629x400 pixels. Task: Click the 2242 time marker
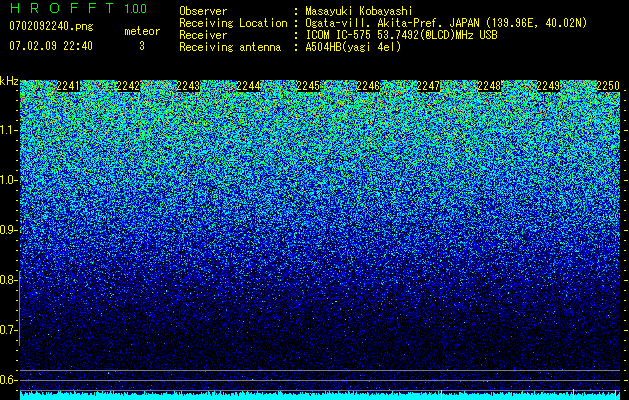pos(128,86)
